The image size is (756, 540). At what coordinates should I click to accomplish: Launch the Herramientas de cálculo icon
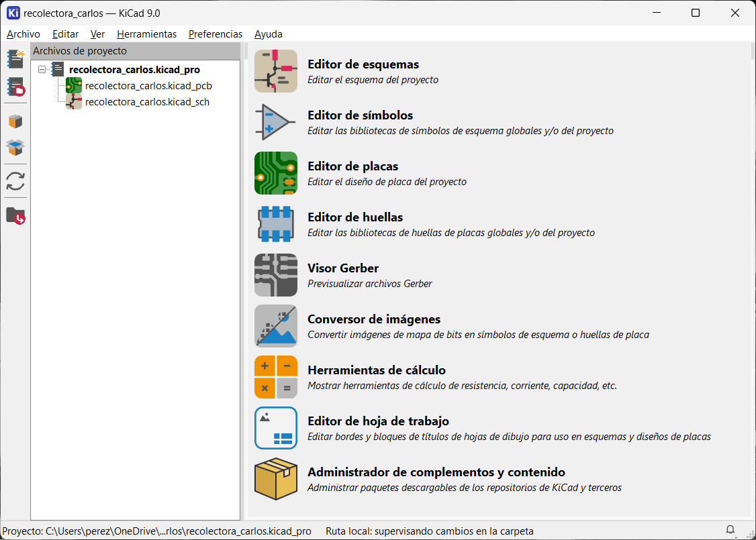(x=276, y=377)
